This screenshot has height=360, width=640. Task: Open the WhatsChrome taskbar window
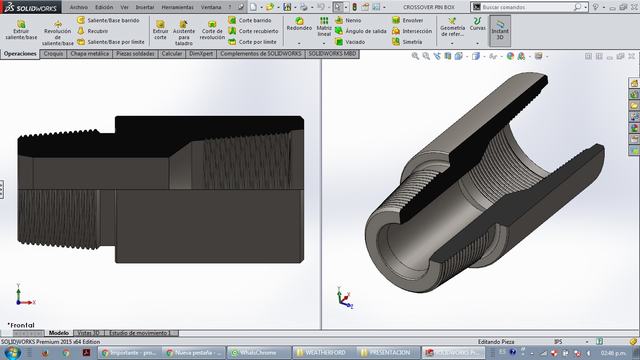tap(259, 352)
